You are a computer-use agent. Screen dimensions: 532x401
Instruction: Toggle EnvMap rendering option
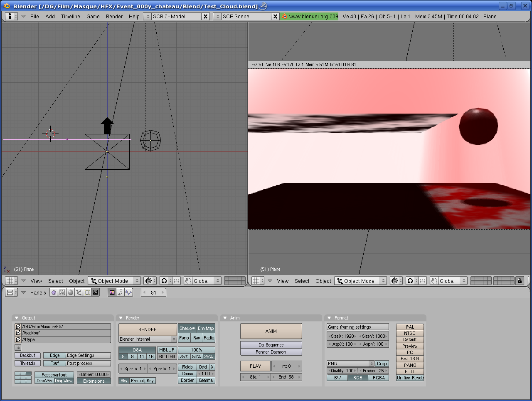point(206,328)
